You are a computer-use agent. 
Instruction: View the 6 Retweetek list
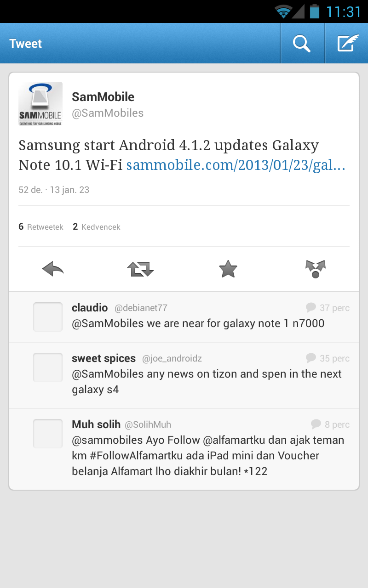[41, 226]
